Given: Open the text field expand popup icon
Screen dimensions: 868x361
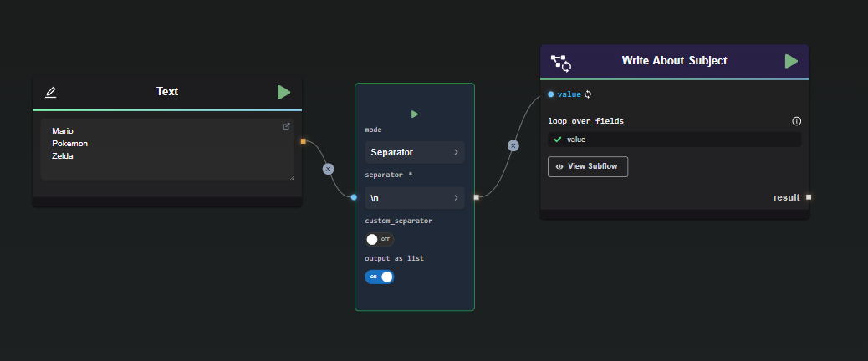Looking at the screenshot, I should 286,127.
